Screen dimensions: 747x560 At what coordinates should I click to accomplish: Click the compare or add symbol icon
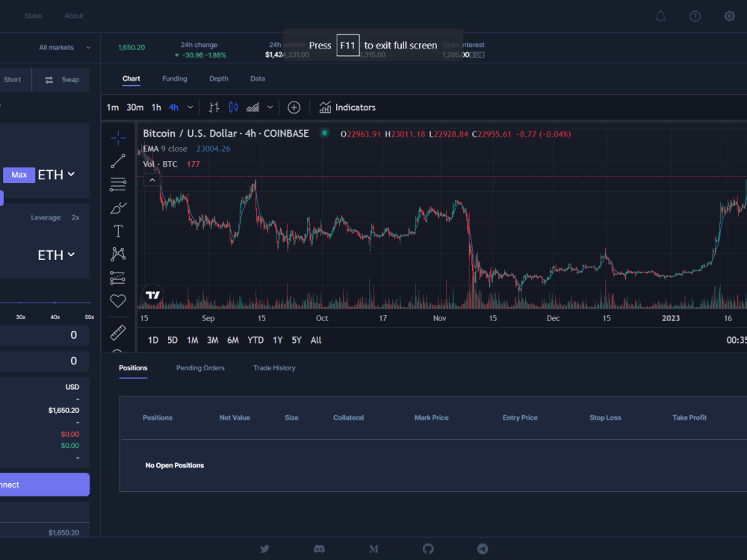(x=294, y=108)
